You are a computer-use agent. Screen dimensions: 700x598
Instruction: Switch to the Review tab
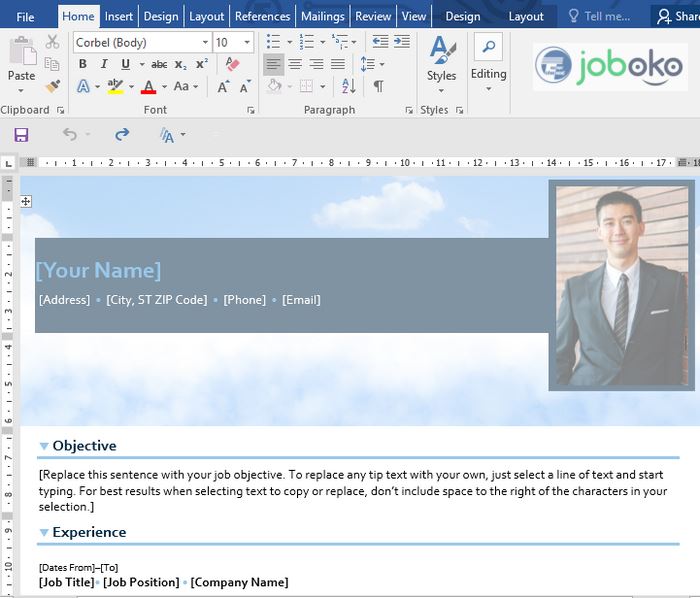(x=373, y=17)
